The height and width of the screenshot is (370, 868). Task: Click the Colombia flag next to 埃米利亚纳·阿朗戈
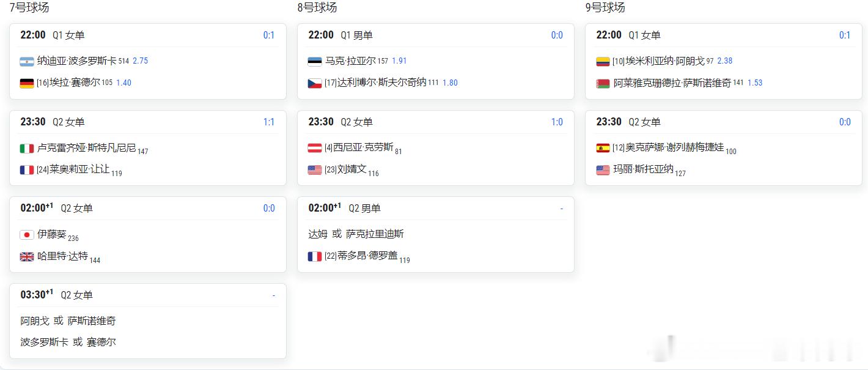click(x=603, y=61)
